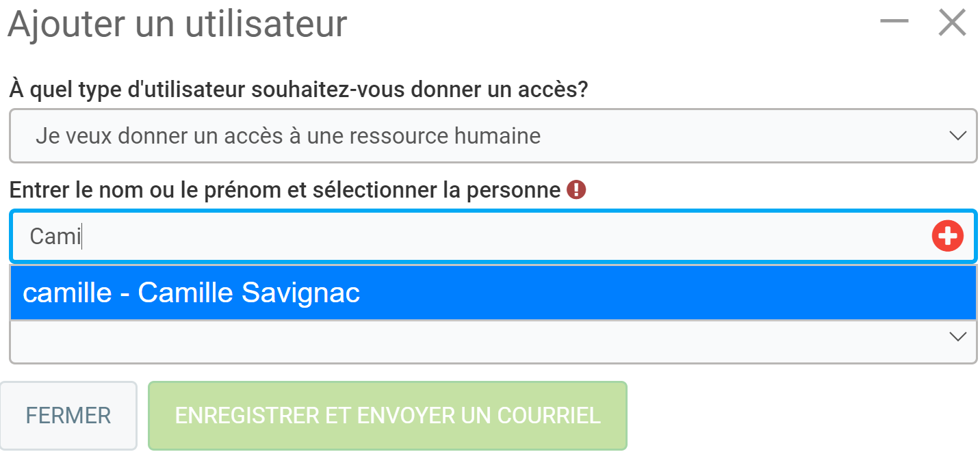This screenshot has height=452, width=980.
Task: Click the red plus icon in name field
Action: (x=947, y=237)
